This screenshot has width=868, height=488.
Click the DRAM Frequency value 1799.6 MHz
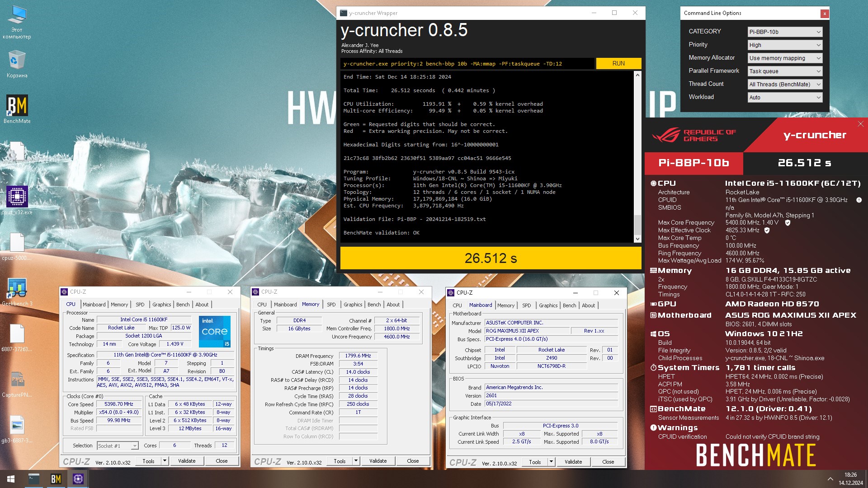click(x=358, y=356)
